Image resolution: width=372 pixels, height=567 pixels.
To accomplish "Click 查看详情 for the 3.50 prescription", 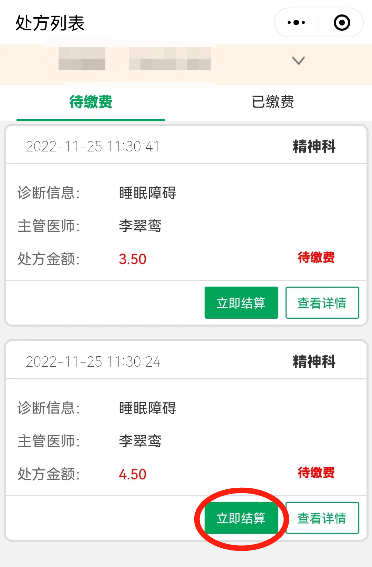I will pos(322,303).
